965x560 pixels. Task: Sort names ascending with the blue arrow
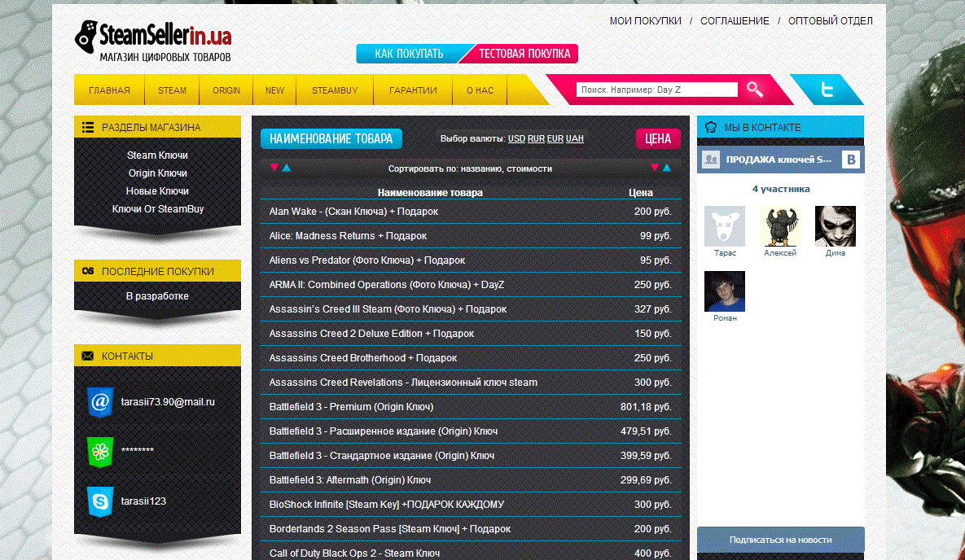pos(287,168)
